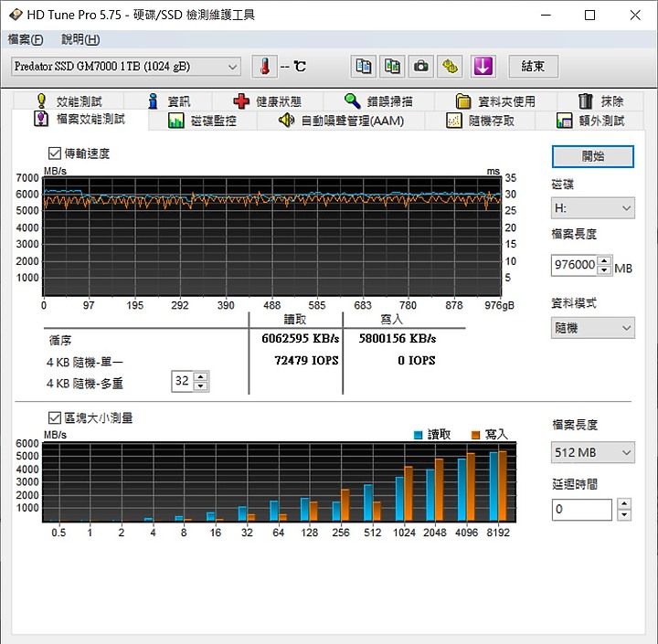This screenshot has width=658, height=644.
Task: Click the thermometer temperature icon
Action: (x=264, y=67)
